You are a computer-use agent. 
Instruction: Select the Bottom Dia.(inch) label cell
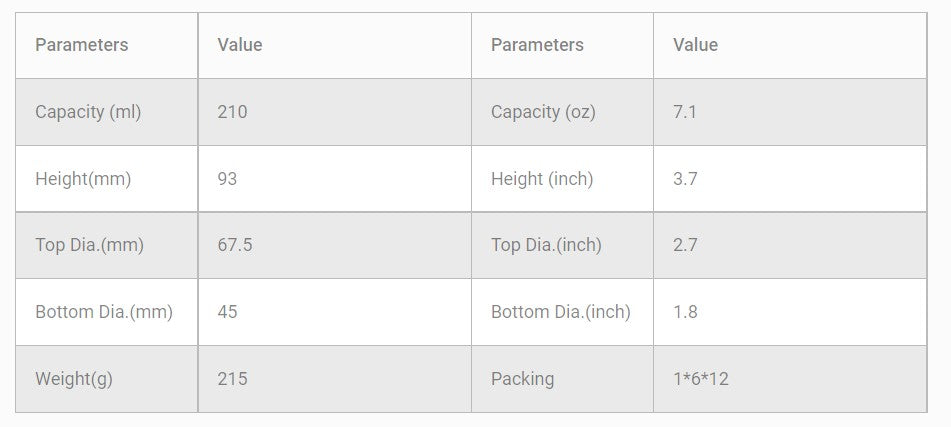pyautogui.click(x=561, y=312)
